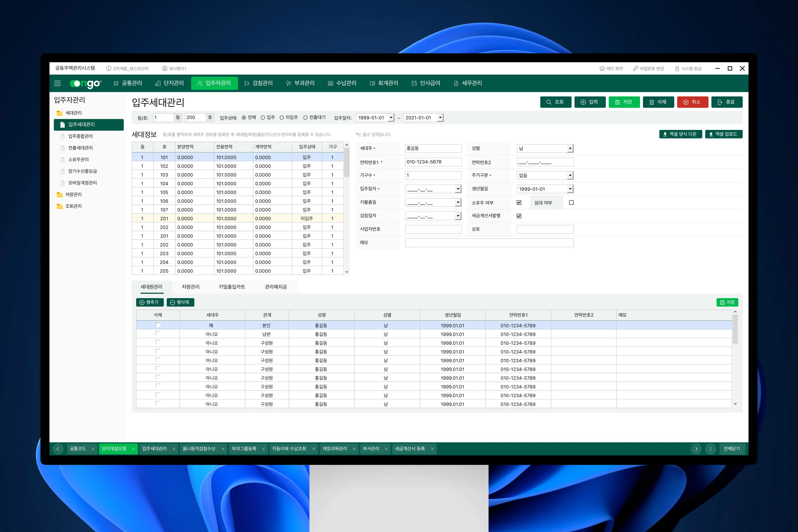Click the 비밀번호 변경 key icon

(x=635, y=69)
